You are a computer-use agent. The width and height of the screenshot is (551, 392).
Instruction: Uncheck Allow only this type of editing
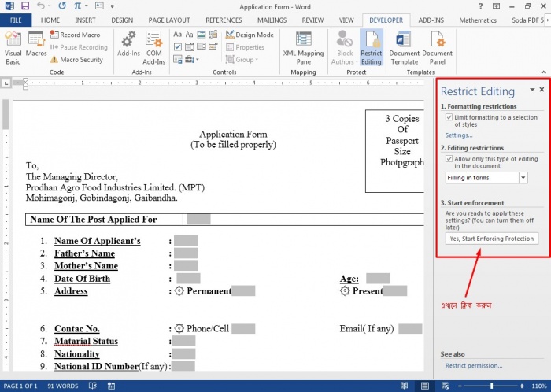pos(449,158)
